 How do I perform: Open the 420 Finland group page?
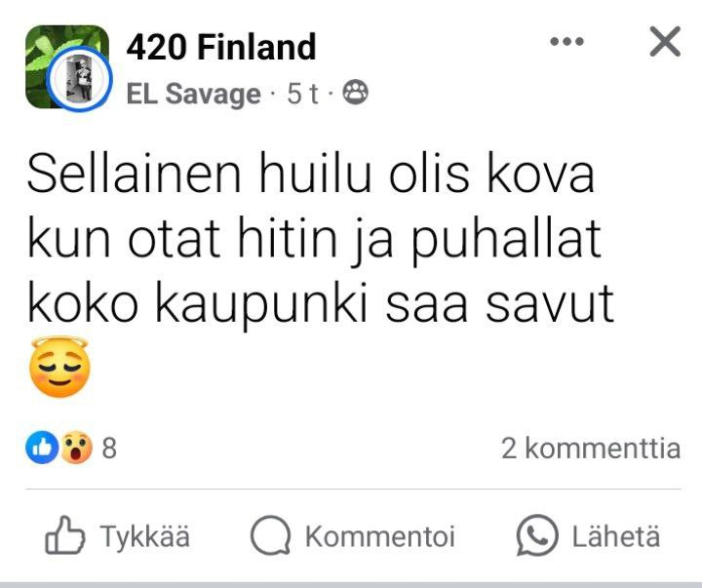coord(221,47)
